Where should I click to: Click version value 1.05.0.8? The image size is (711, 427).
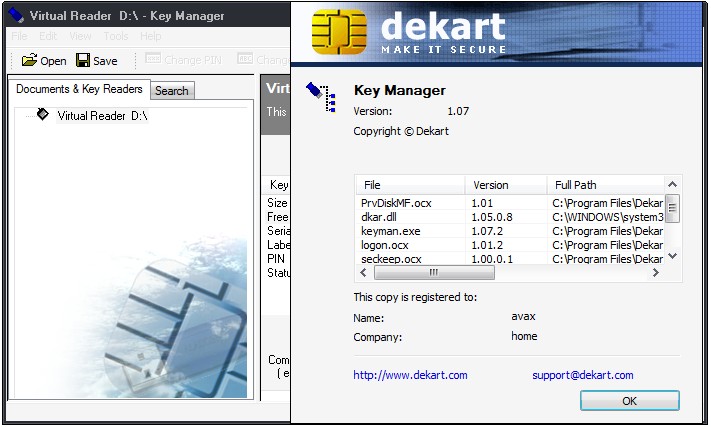pyautogui.click(x=492, y=217)
